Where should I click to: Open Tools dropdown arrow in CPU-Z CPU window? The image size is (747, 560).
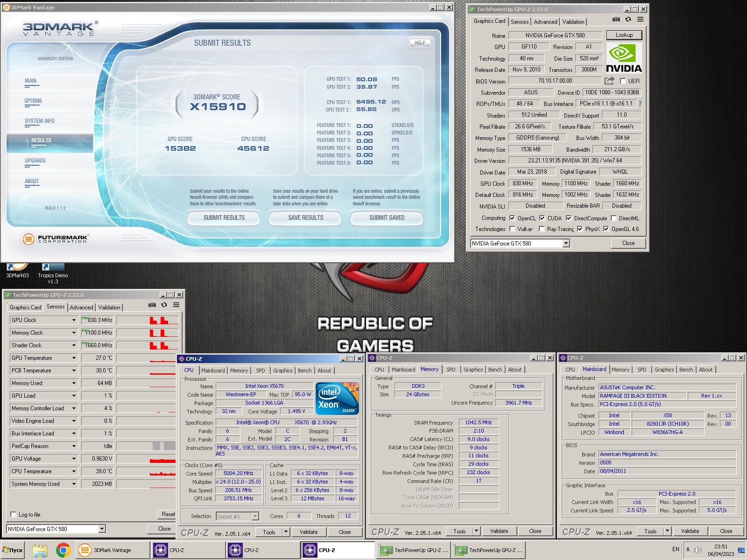pyautogui.click(x=286, y=532)
